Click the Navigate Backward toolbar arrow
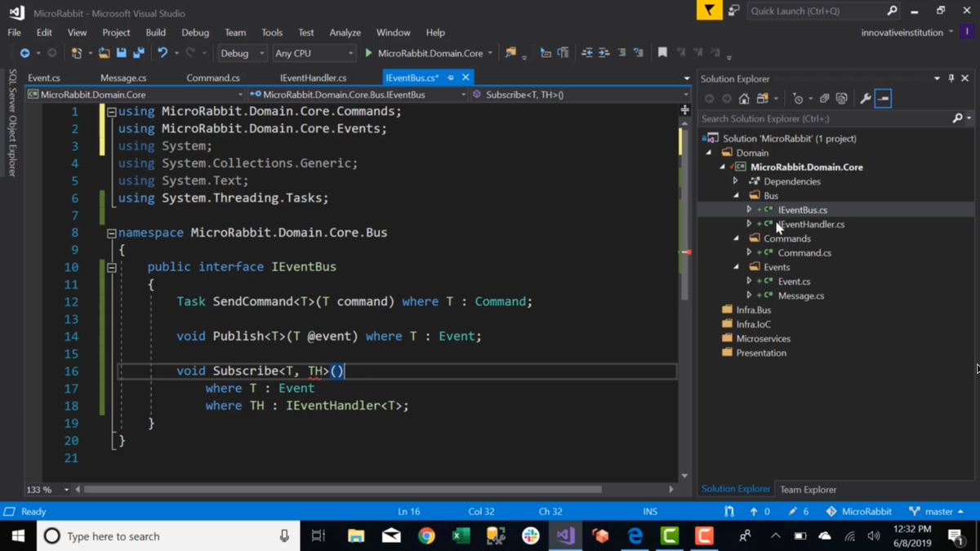Image resolution: width=980 pixels, height=551 pixels. click(24, 53)
